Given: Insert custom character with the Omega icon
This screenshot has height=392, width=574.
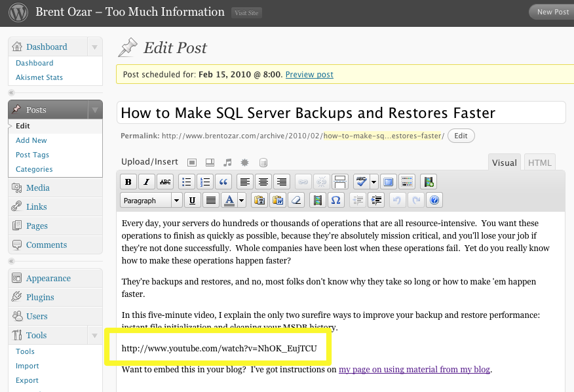Looking at the screenshot, I should point(336,201).
